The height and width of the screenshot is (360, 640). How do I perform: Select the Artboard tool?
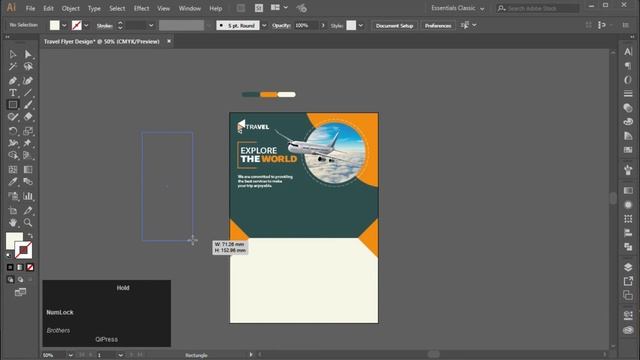pos(13,211)
